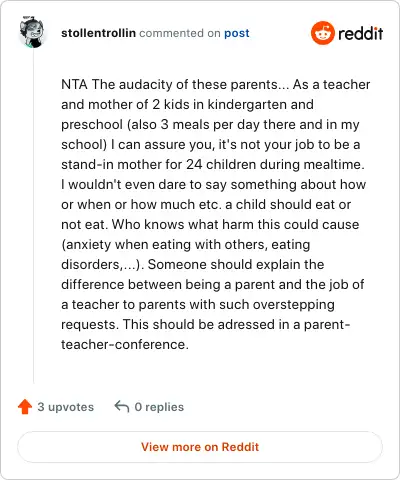400x480 pixels.
Task: Click the Reddit Snoo logo icon
Action: click(322, 33)
